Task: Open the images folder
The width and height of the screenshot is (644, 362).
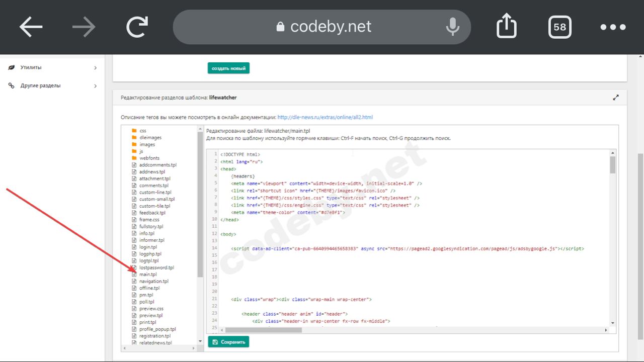Action: [147, 144]
